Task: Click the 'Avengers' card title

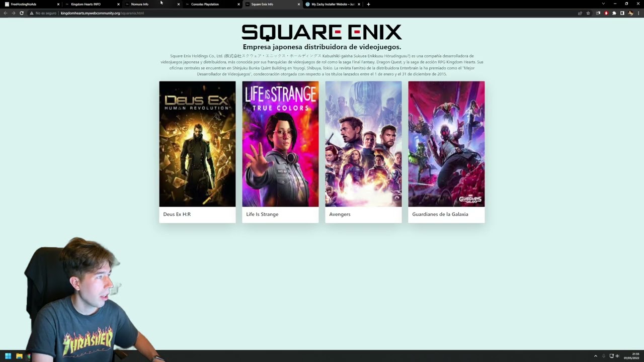Action: pos(340,214)
